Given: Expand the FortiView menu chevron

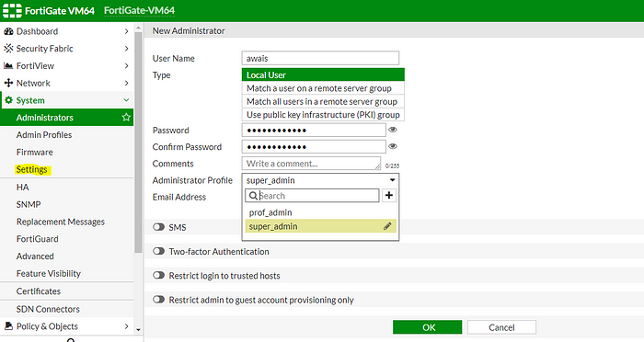Looking at the screenshot, I should click(x=127, y=65).
